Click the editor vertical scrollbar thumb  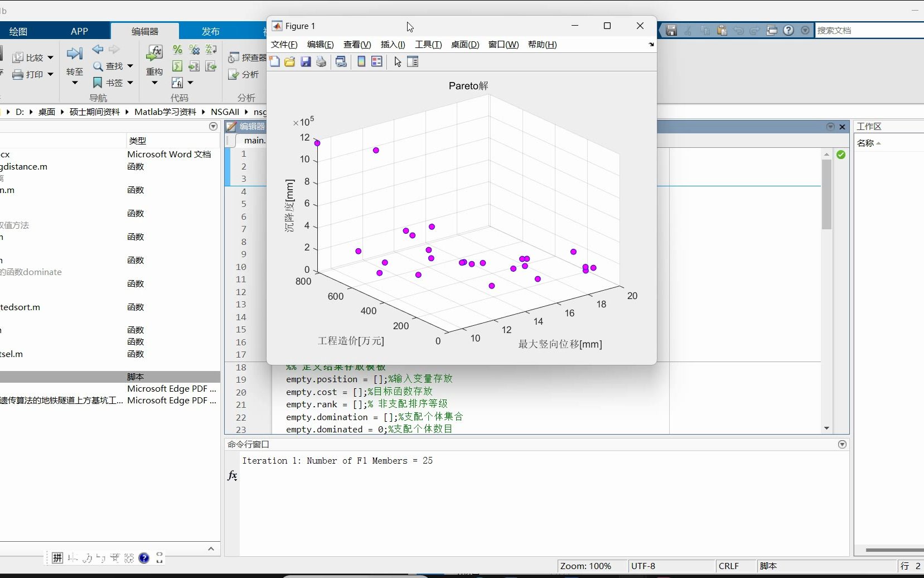826,194
